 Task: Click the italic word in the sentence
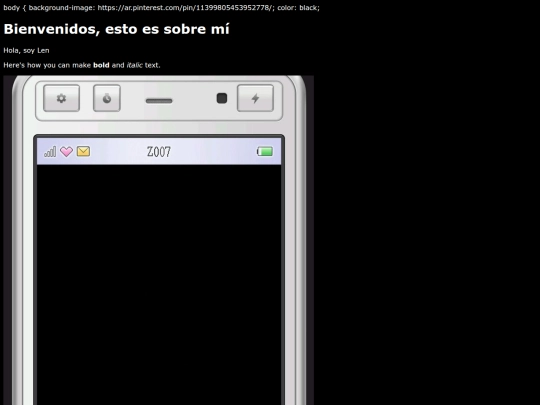click(x=134, y=65)
